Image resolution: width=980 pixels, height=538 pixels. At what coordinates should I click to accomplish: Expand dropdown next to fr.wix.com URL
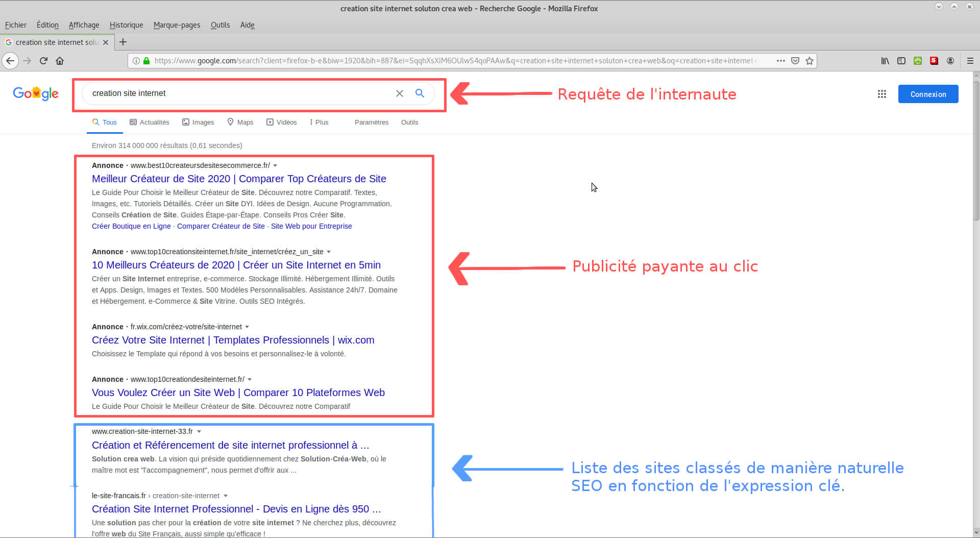[x=247, y=327]
